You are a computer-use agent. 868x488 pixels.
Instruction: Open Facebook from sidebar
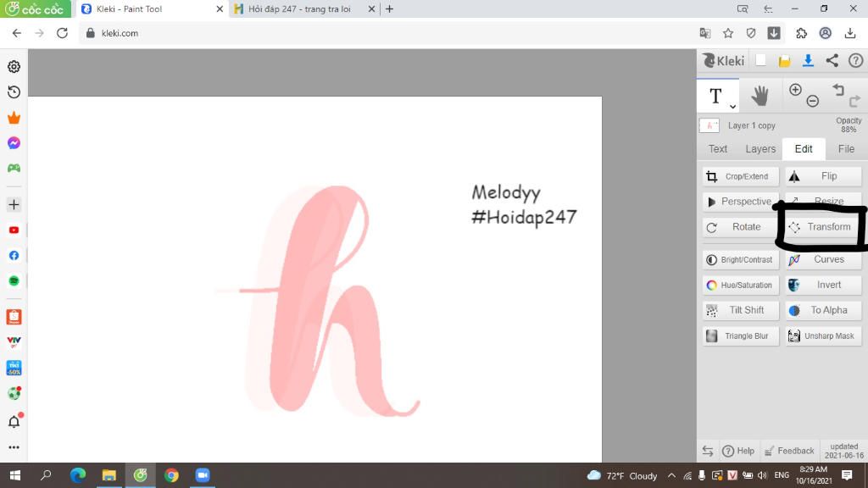pyautogui.click(x=14, y=256)
